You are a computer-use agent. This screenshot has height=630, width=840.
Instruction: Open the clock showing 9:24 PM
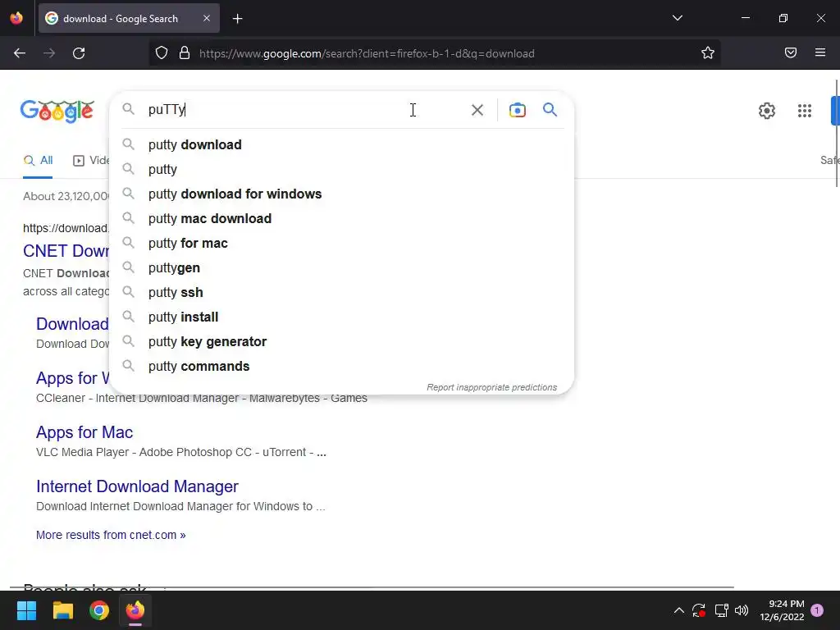tap(782, 610)
